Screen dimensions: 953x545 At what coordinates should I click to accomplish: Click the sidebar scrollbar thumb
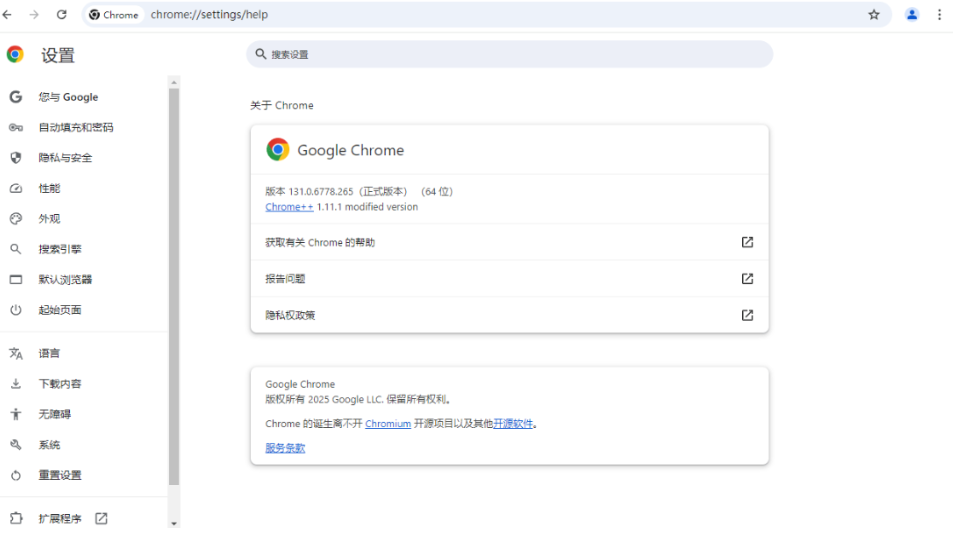(174, 287)
